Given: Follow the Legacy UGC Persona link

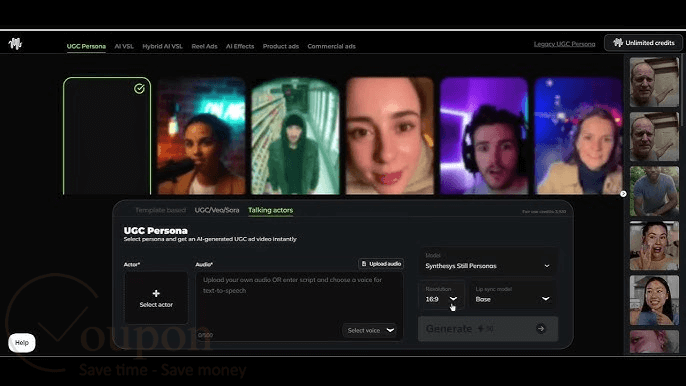Looking at the screenshot, I should click(x=564, y=44).
